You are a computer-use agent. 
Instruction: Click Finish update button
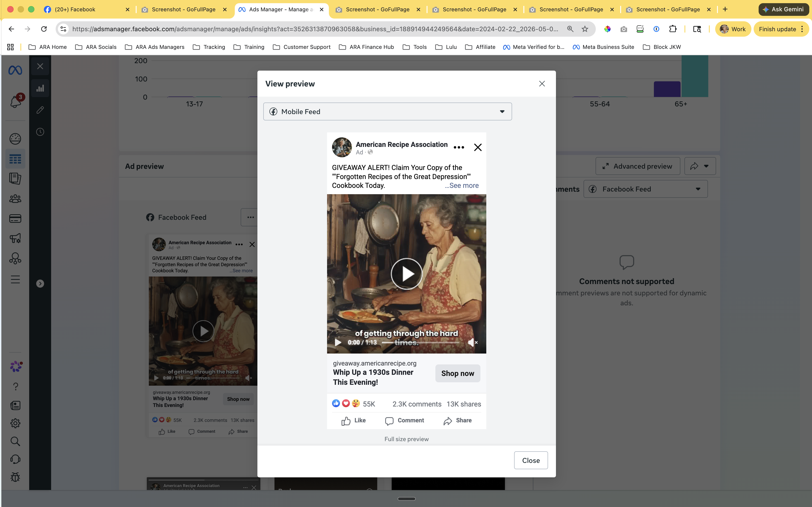(x=781, y=29)
